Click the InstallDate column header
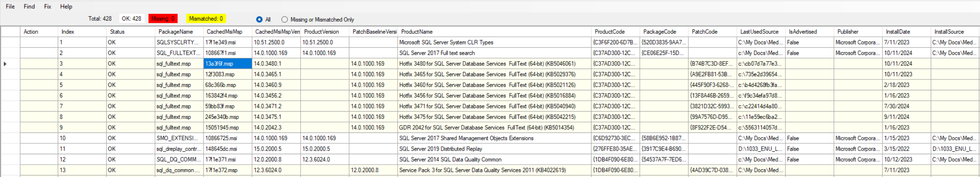This screenshot has height=177, width=980. click(x=898, y=32)
